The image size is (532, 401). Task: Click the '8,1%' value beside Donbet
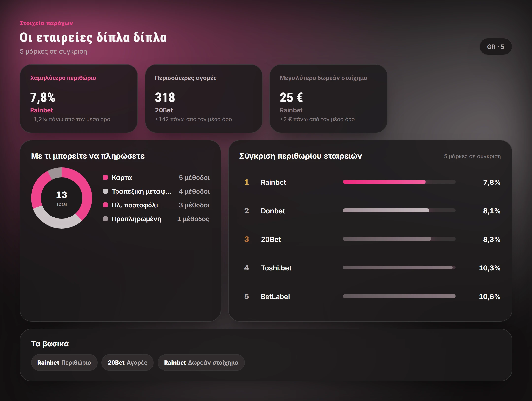coord(492,211)
